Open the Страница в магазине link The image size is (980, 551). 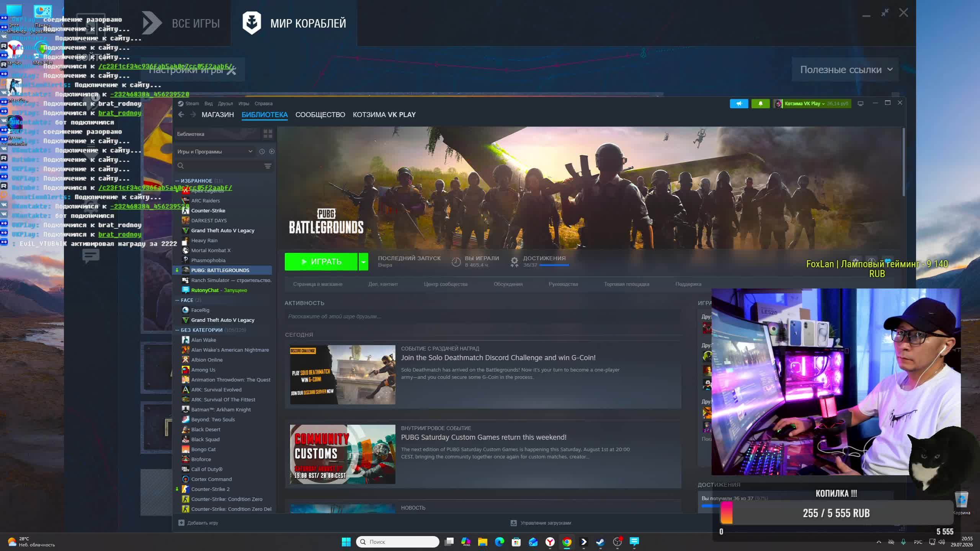pyautogui.click(x=318, y=284)
